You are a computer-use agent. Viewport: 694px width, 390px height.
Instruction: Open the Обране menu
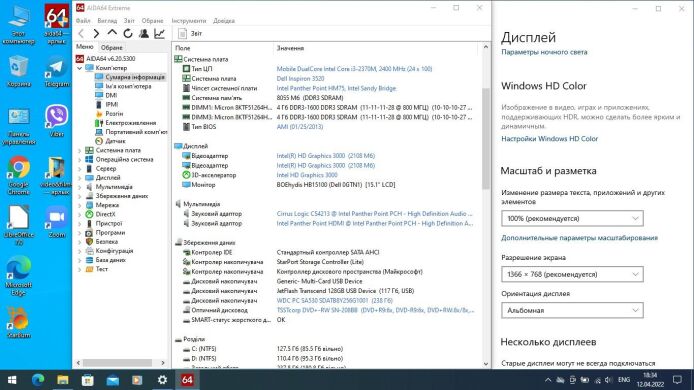pyautogui.click(x=152, y=21)
